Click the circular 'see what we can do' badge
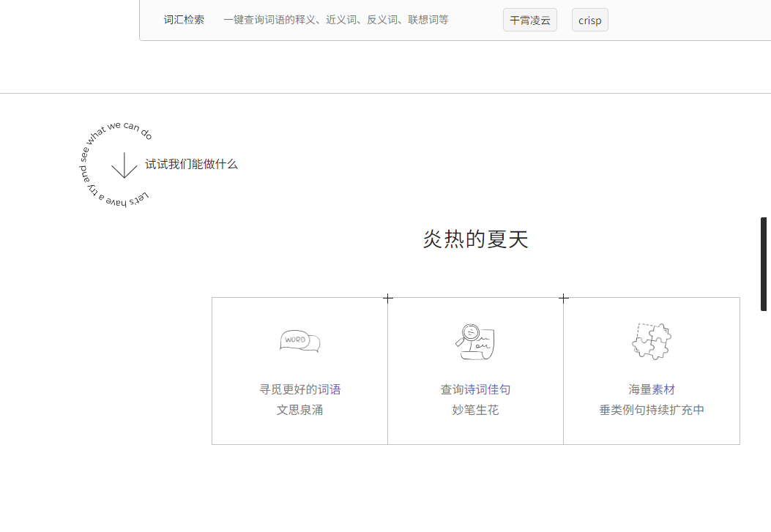The image size is (771, 532). (x=116, y=165)
